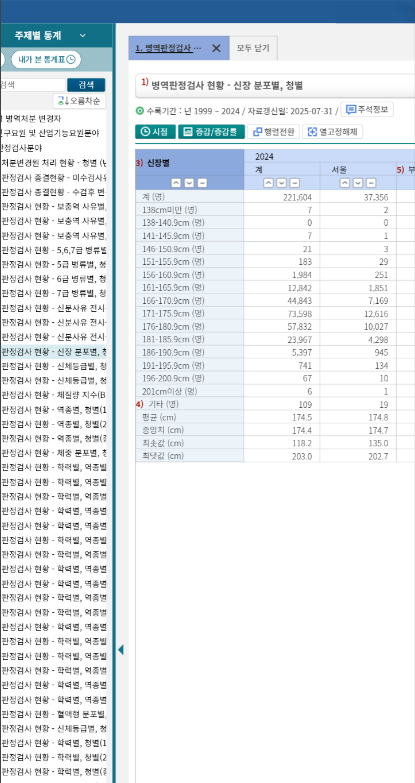The width and height of the screenshot is (415, 783).
Task: Click the 검색 search button
Action: [86, 85]
